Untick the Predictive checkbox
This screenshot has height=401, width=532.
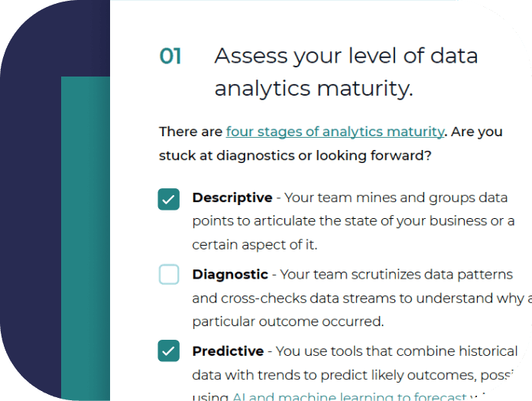[169, 351]
